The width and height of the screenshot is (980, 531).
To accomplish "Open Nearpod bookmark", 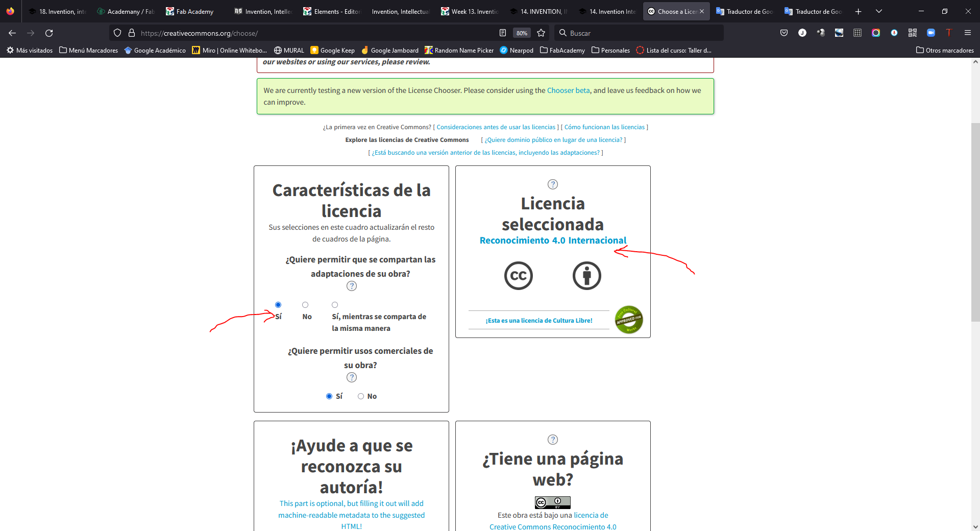I will [x=517, y=50].
